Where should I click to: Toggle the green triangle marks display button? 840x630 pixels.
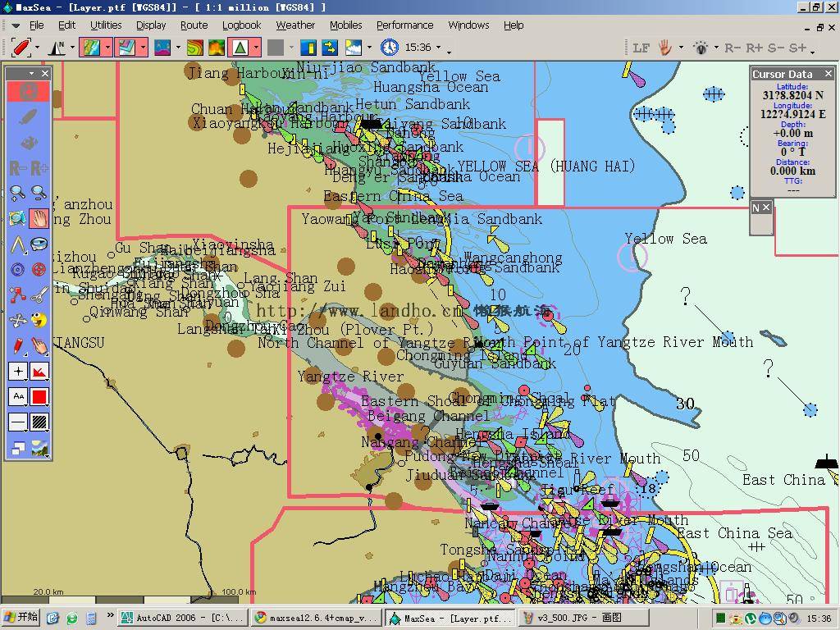[240, 47]
